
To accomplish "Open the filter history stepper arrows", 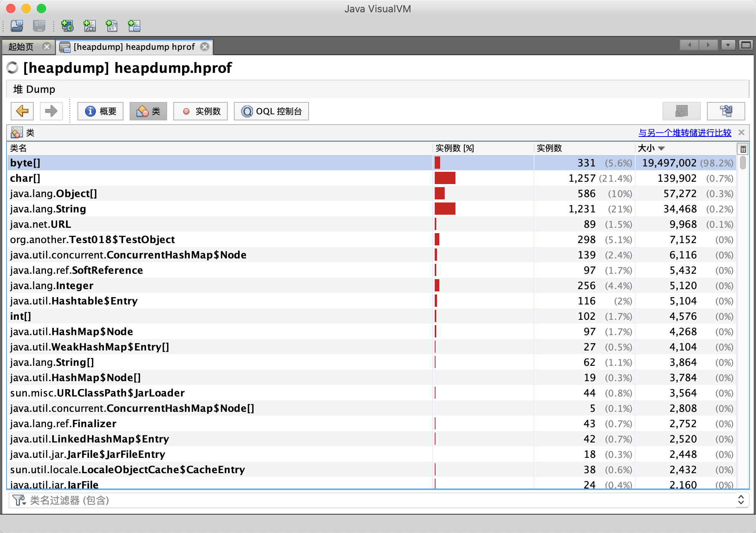I will coord(741,500).
